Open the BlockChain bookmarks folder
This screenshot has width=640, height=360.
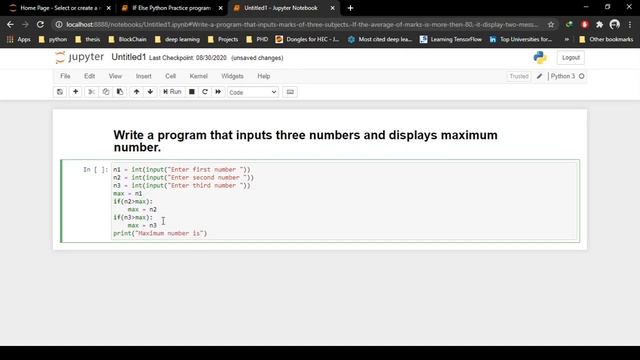point(127,39)
